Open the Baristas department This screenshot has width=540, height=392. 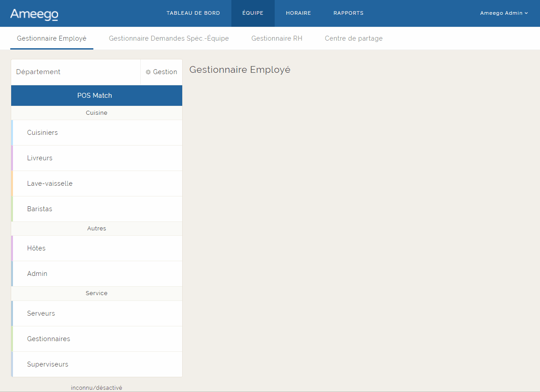40,209
